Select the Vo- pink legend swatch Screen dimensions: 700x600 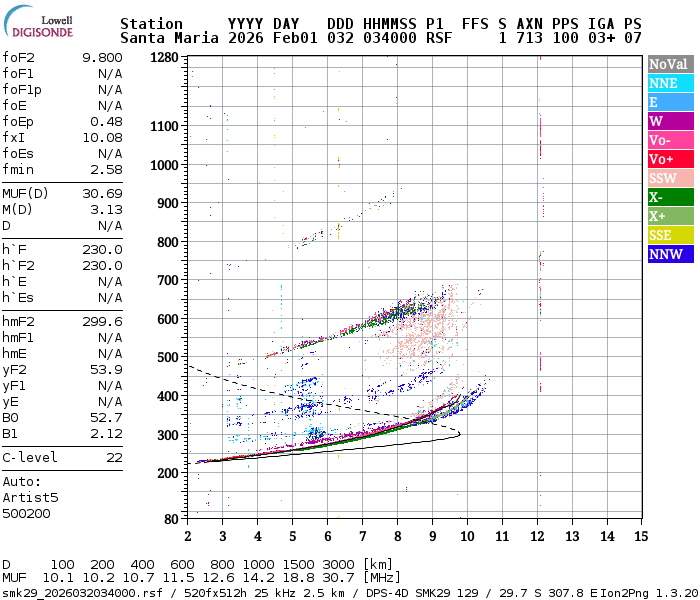click(671, 140)
